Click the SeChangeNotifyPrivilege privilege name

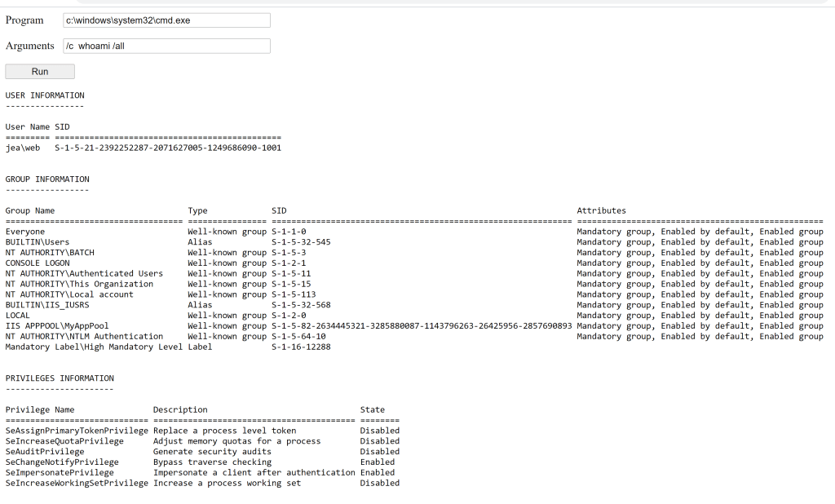[62, 462]
